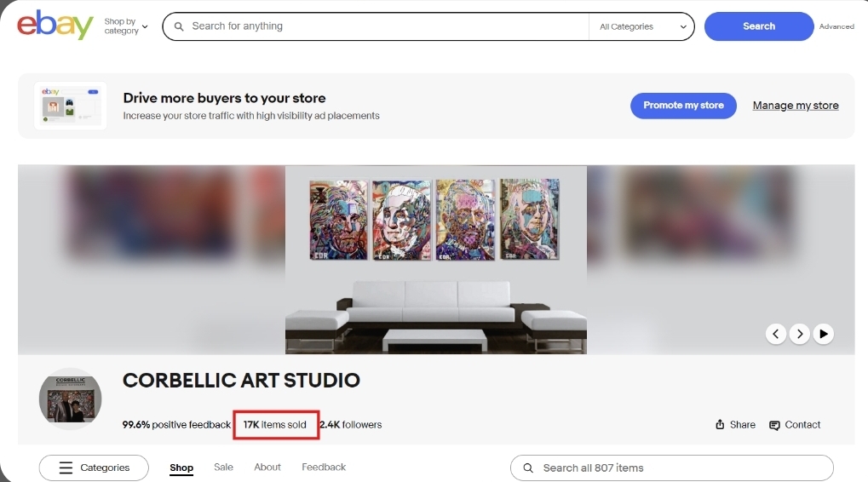868x482 pixels.
Task: Go to previous banner slide
Action: pos(775,334)
